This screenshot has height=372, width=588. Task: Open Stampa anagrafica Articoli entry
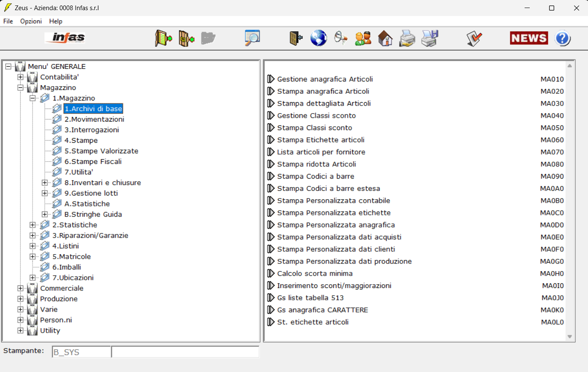[x=323, y=91]
